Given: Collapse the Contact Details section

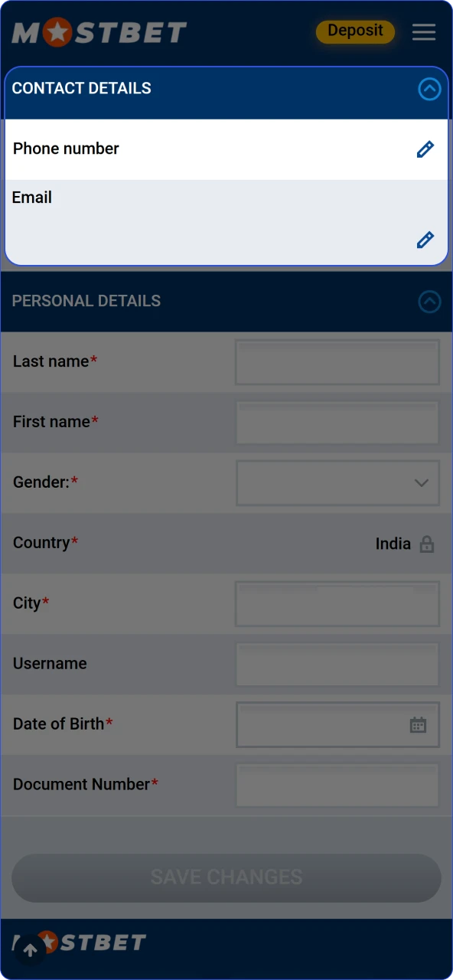Looking at the screenshot, I should point(429,90).
